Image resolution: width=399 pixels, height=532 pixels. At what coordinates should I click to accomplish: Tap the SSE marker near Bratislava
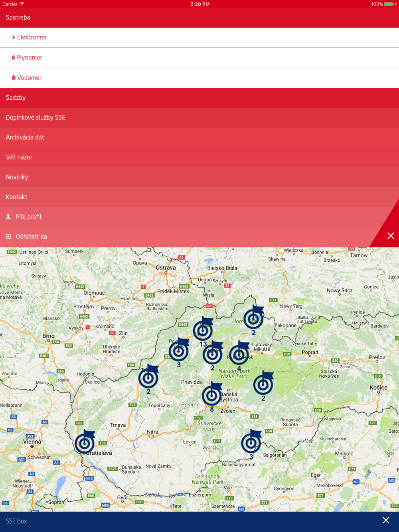click(x=85, y=443)
